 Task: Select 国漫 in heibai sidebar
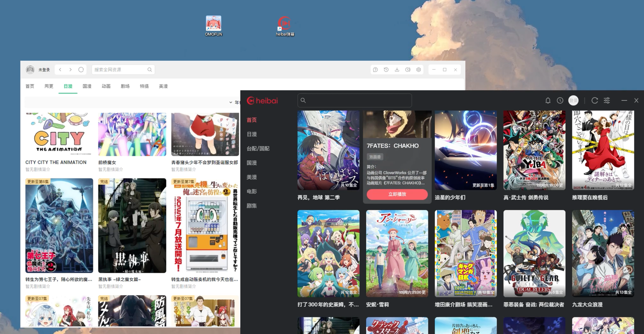(252, 163)
